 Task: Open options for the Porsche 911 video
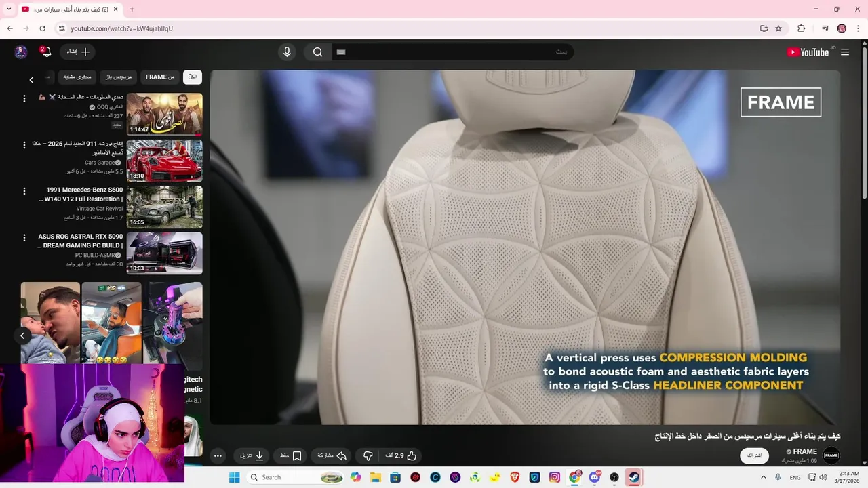[x=24, y=145]
